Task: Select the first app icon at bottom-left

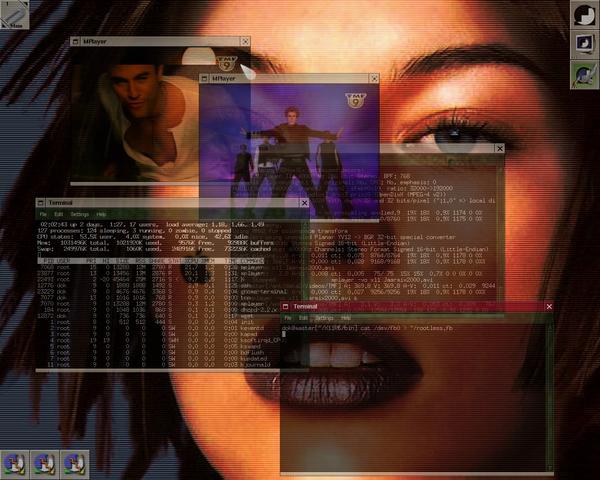Action: 15,464
